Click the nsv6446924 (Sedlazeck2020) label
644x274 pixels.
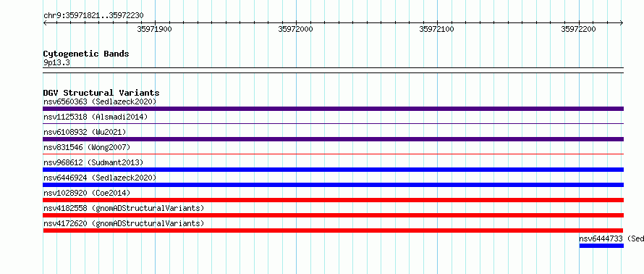click(100, 178)
